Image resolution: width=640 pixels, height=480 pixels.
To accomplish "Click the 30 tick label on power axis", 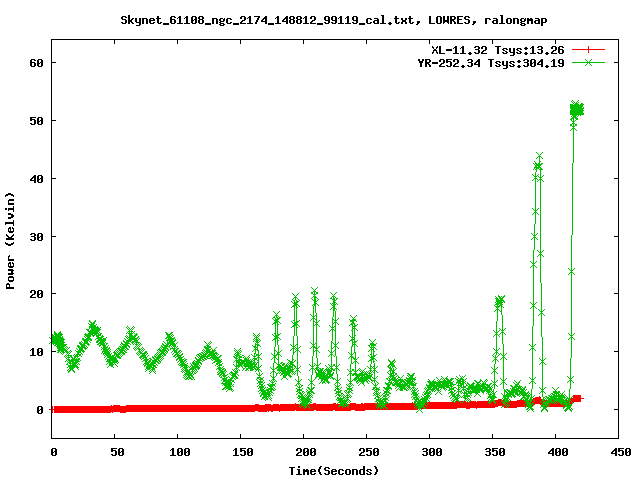I will [x=36, y=236].
